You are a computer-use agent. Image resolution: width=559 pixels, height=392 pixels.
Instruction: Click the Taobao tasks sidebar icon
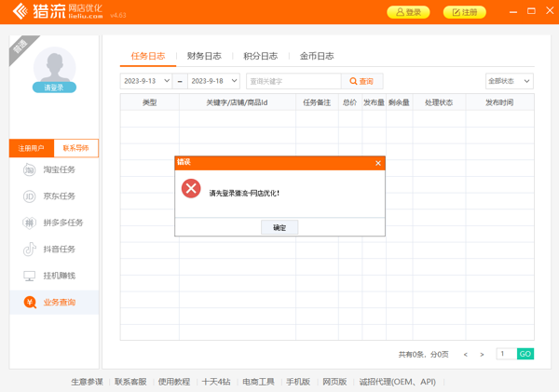click(x=29, y=170)
